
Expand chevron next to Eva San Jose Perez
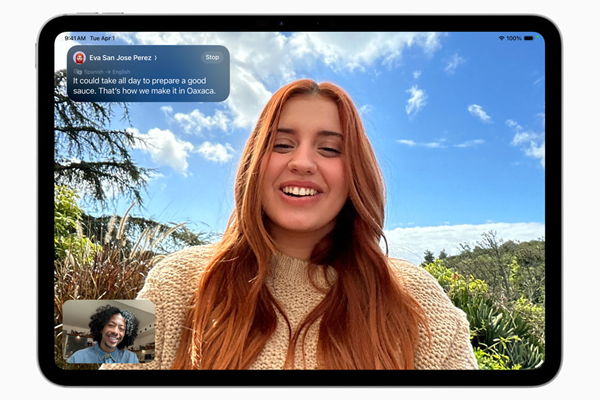coord(156,58)
